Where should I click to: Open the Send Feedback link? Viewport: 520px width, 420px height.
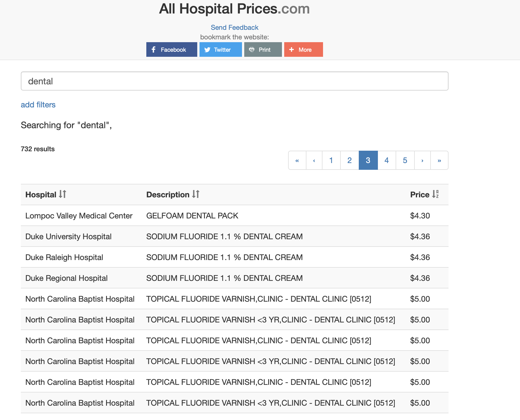click(x=234, y=27)
